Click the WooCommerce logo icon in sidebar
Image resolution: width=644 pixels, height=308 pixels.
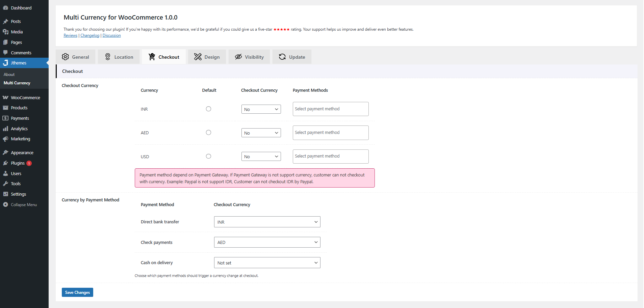point(5,97)
